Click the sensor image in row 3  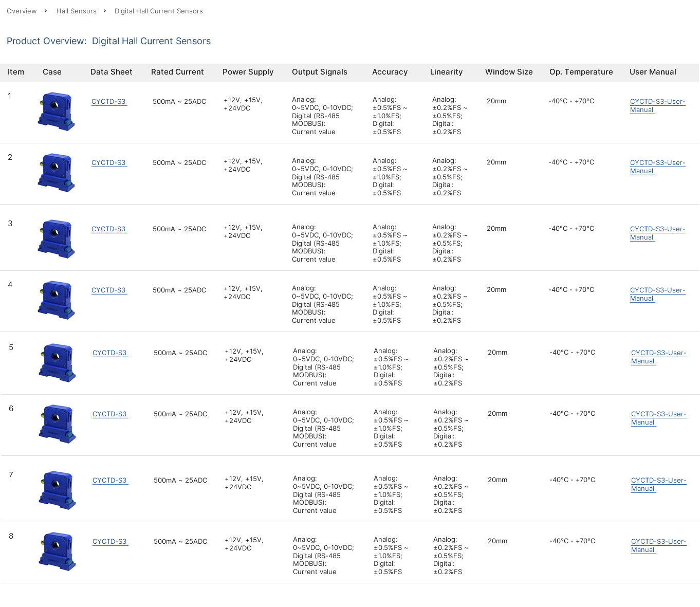pos(56,239)
